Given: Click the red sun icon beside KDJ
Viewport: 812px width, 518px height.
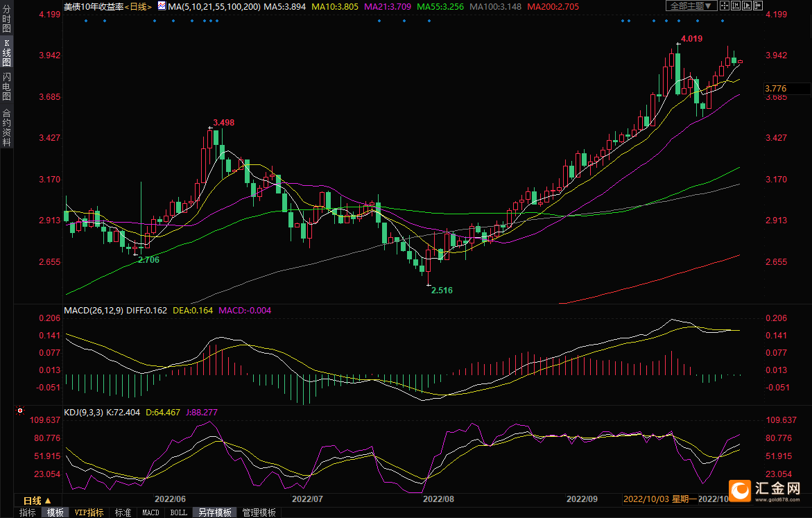Looking at the screenshot, I should coord(20,411).
